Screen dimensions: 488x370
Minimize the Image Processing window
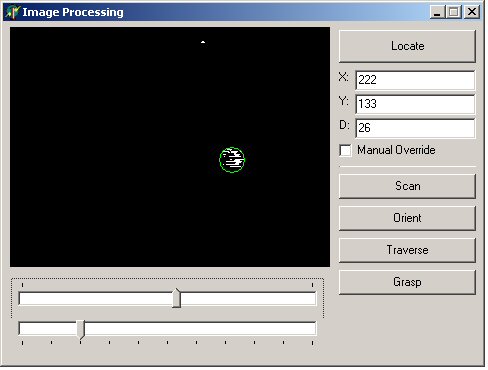pyautogui.click(x=437, y=12)
